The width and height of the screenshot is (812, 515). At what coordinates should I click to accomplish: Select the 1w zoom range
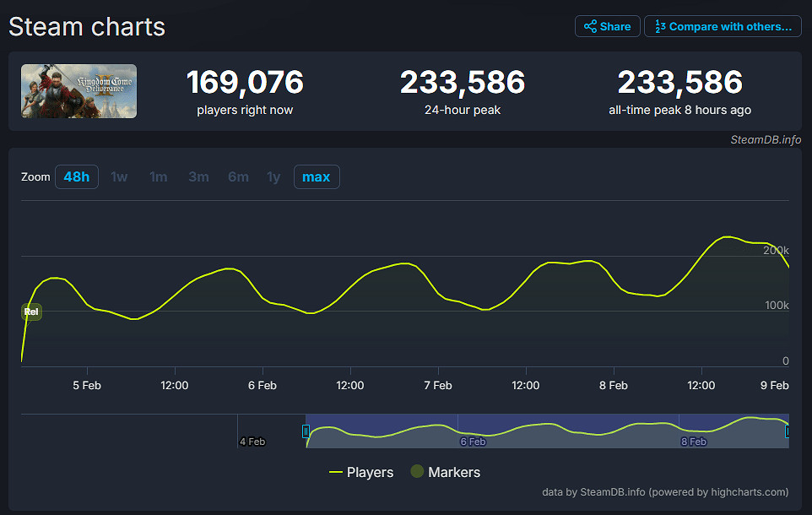tap(119, 176)
